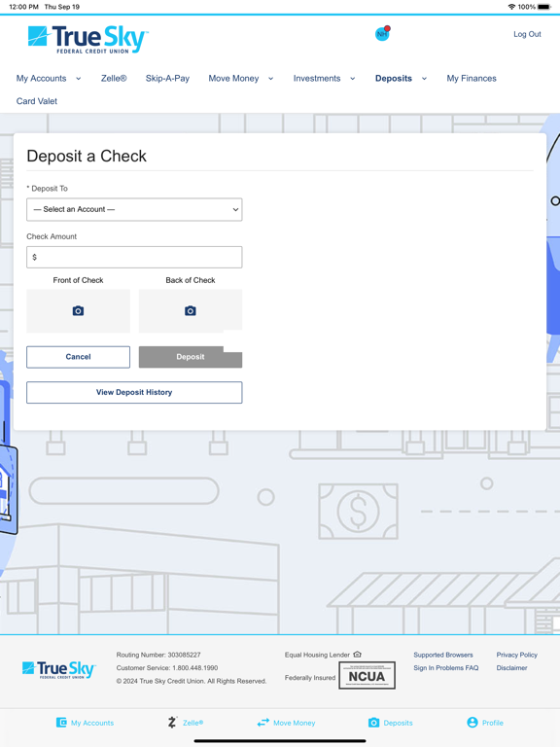
Task: Click the grey Deposit button
Action: (191, 357)
